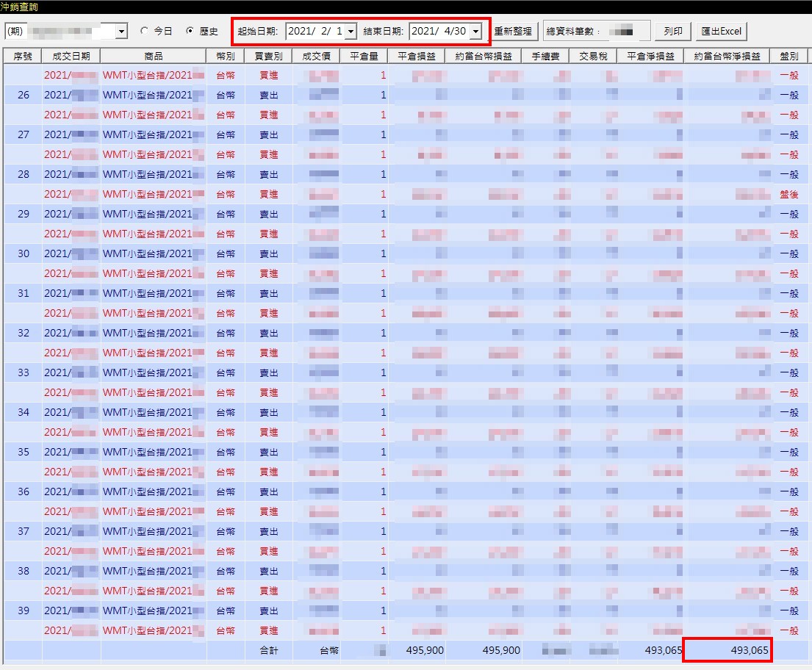The width and height of the screenshot is (812, 670).
Task: Select row with sequence number 39
Action: (406, 610)
